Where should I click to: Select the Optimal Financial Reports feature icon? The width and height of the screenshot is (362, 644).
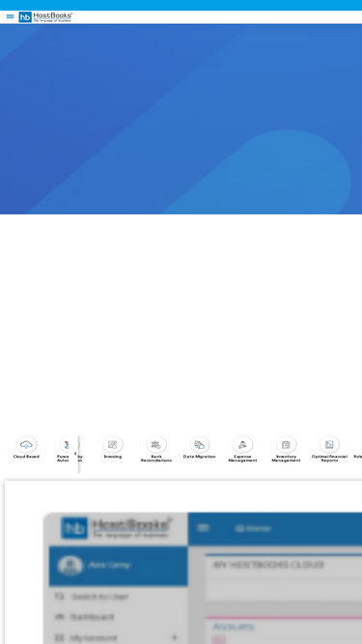click(x=329, y=444)
